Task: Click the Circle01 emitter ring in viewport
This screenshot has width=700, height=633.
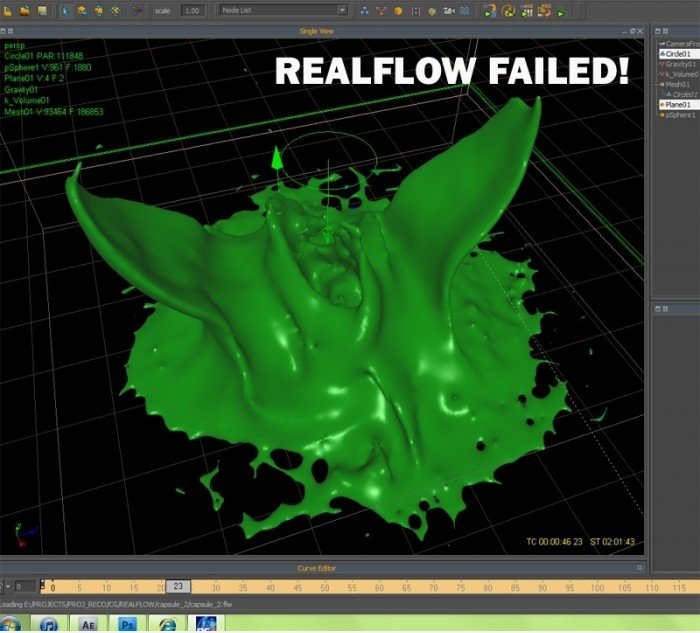Action: click(330, 158)
